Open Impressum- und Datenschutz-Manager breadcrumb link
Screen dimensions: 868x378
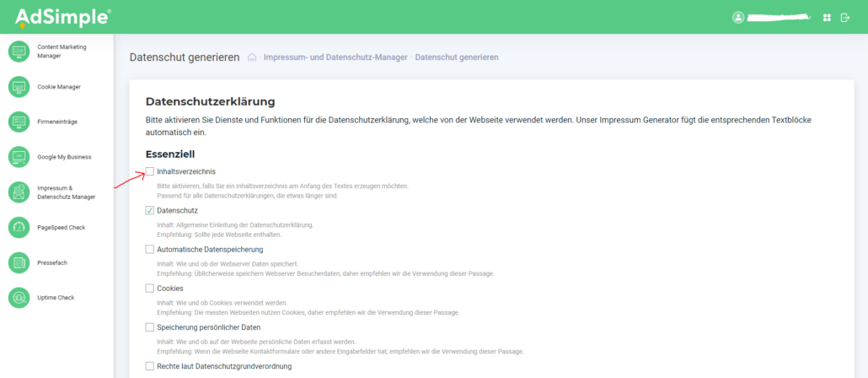(x=335, y=57)
